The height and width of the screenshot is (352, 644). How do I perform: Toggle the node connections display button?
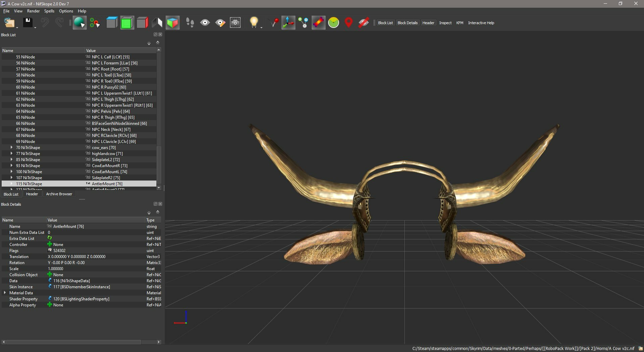pos(303,23)
